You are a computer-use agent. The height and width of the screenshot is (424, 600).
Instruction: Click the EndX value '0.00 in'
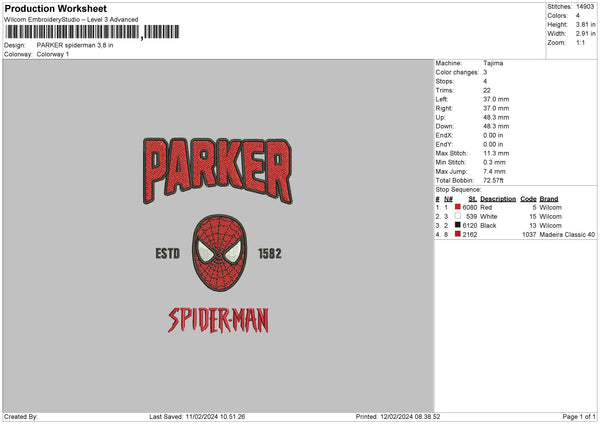tap(493, 135)
